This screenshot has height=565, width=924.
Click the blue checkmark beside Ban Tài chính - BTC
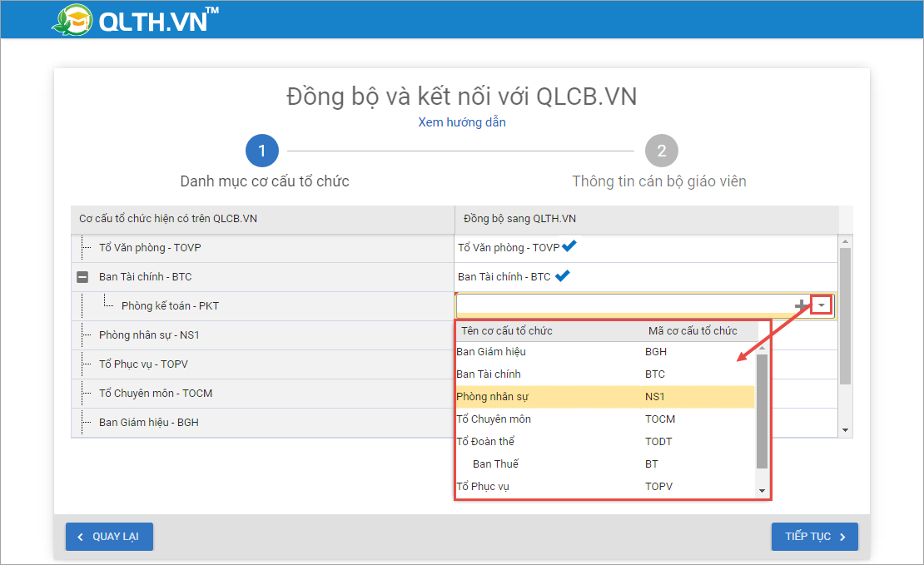click(x=563, y=275)
